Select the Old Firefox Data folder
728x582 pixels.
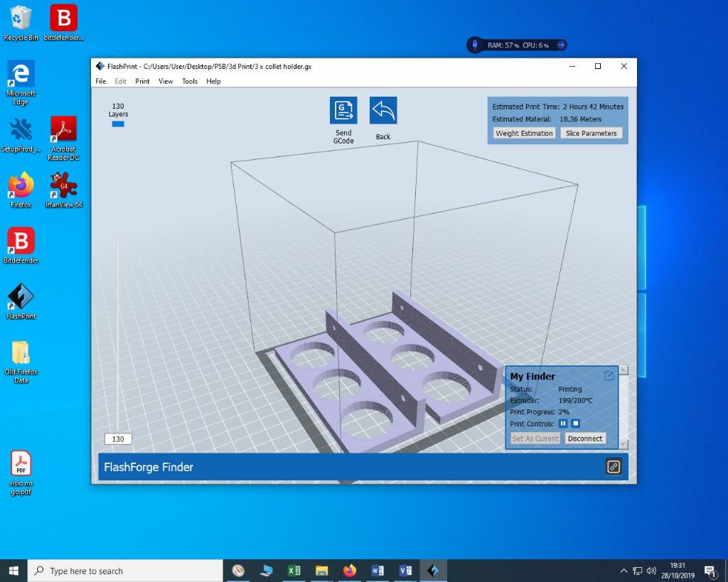[x=21, y=362]
